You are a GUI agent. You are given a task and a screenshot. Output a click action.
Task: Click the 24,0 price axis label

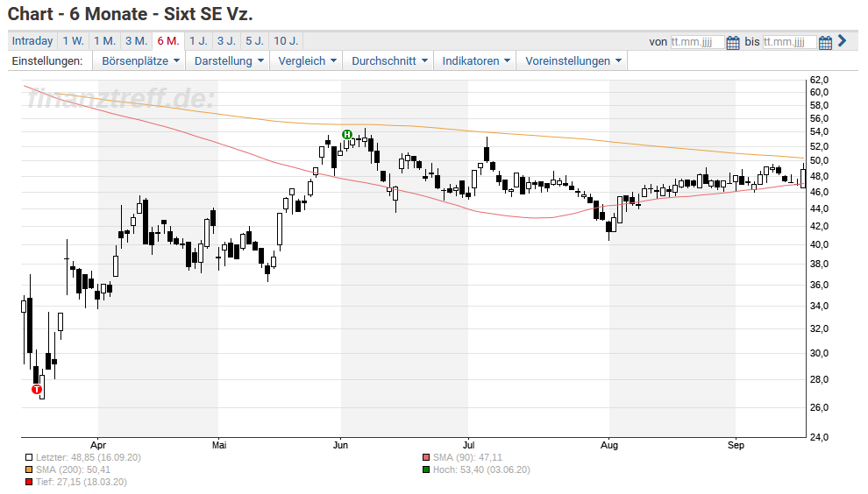click(x=819, y=437)
